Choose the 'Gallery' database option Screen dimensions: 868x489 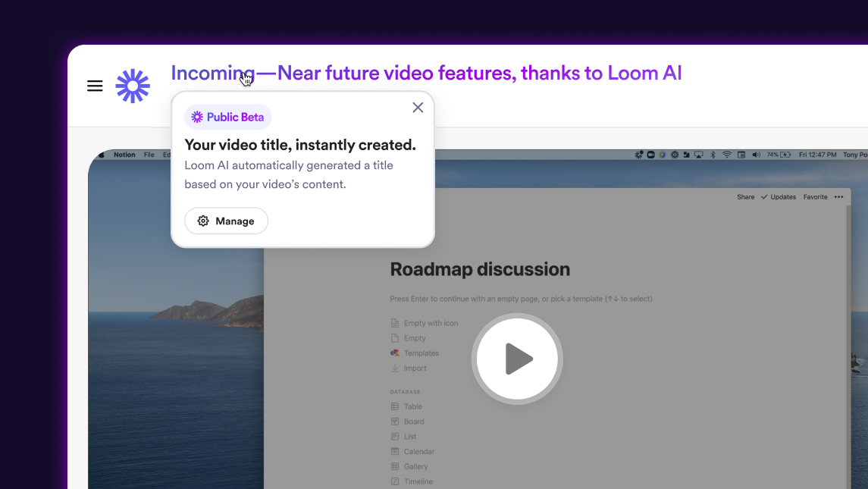pos(409,466)
